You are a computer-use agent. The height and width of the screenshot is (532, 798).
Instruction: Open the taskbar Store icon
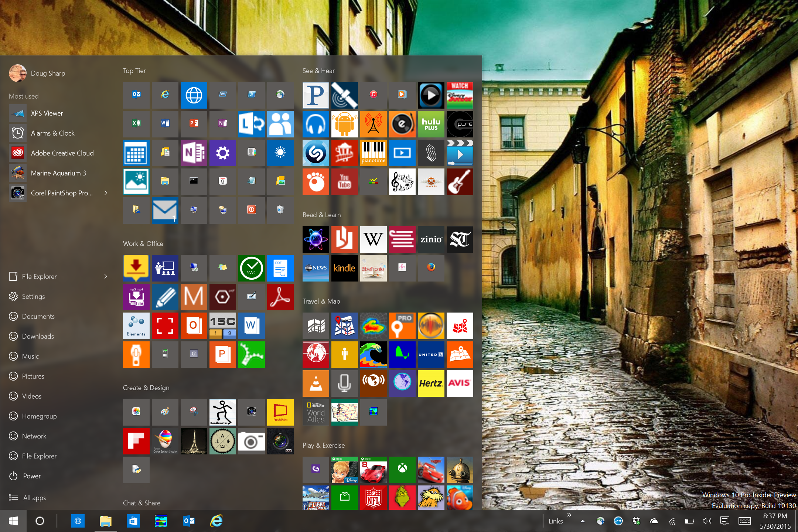133,521
